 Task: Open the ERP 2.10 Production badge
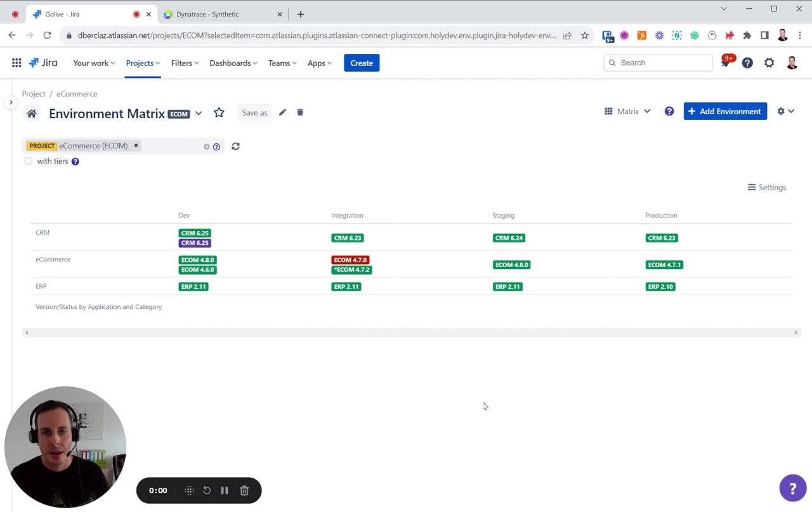pos(660,287)
